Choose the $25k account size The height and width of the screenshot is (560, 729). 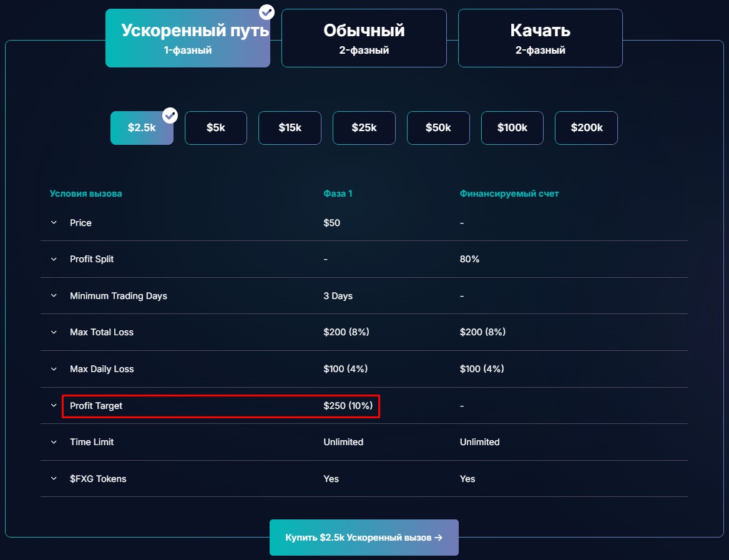[x=364, y=128]
